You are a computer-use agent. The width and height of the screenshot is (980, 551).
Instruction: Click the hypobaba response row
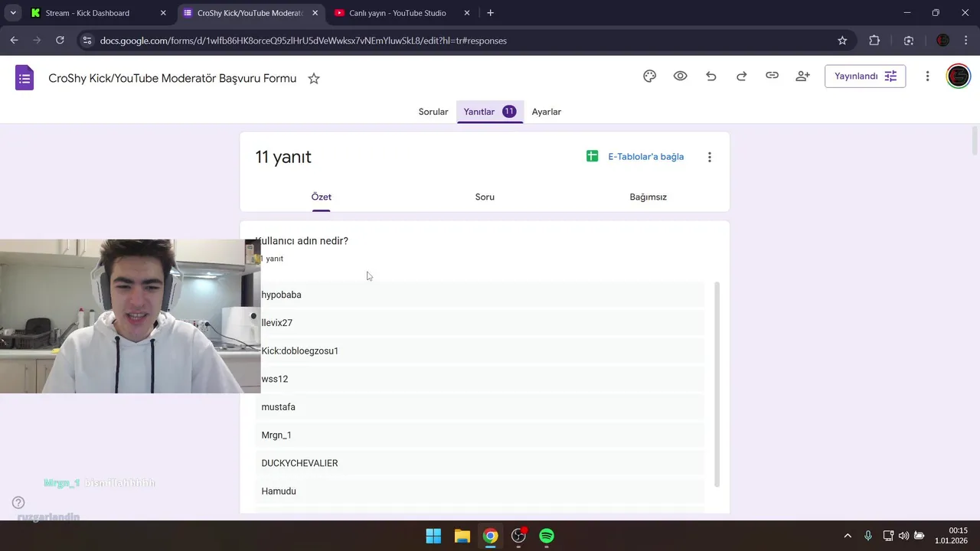tap(479, 295)
